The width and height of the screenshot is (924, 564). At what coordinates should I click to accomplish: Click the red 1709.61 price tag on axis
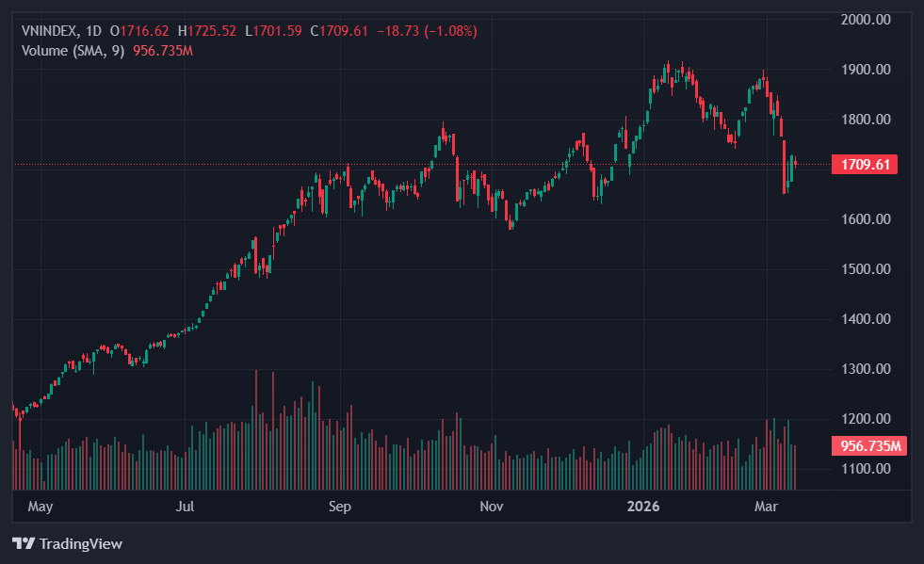[x=864, y=165]
